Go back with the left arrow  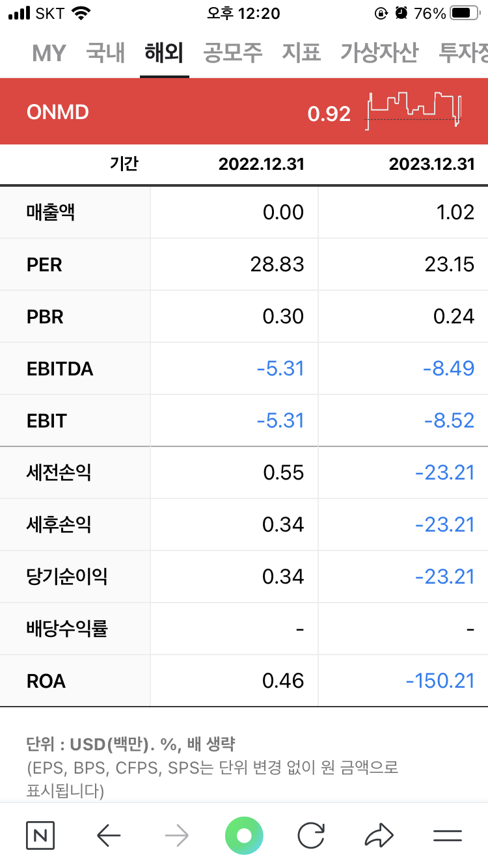point(109,835)
